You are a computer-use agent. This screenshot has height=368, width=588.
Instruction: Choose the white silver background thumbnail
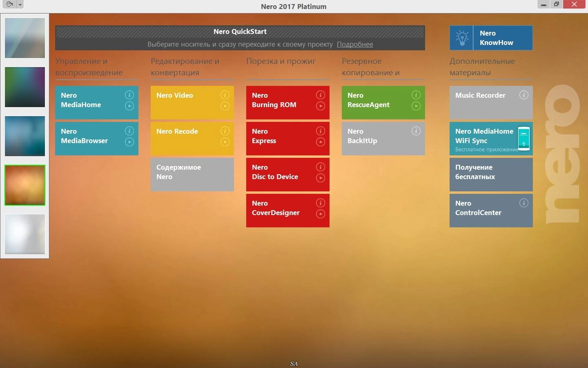[25, 234]
